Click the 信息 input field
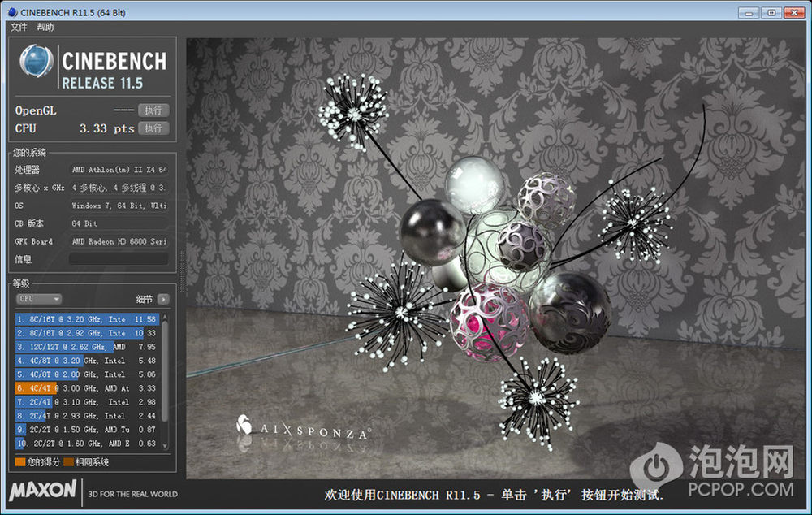Viewport: 812px width, 515px height. [119, 258]
